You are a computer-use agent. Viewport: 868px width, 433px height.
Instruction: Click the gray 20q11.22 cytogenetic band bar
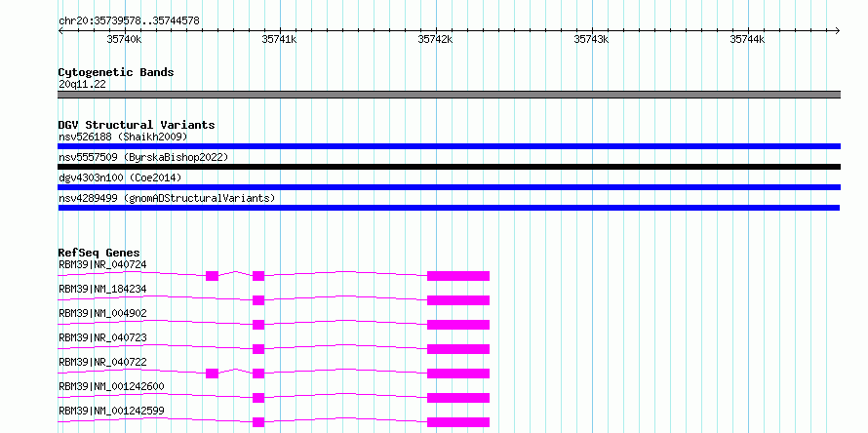pyautogui.click(x=449, y=95)
